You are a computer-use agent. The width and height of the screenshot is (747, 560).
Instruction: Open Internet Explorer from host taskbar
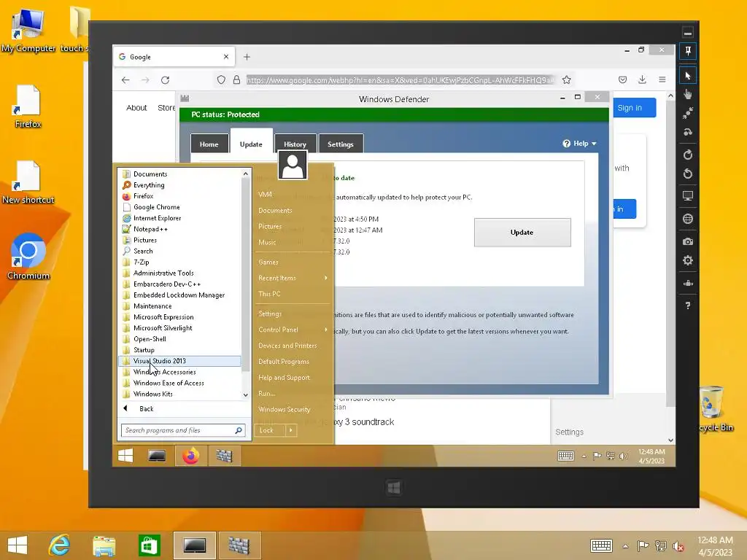(x=60, y=545)
